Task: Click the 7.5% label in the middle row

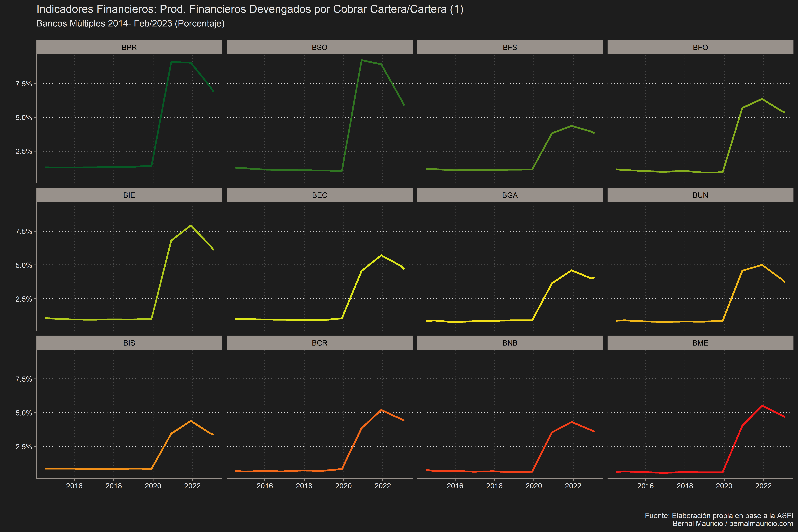Action: (x=24, y=231)
